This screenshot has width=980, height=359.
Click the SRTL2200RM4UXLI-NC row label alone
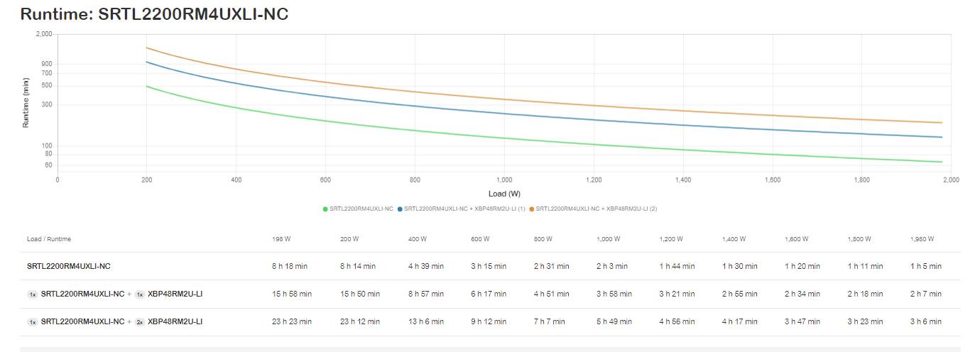(69, 266)
